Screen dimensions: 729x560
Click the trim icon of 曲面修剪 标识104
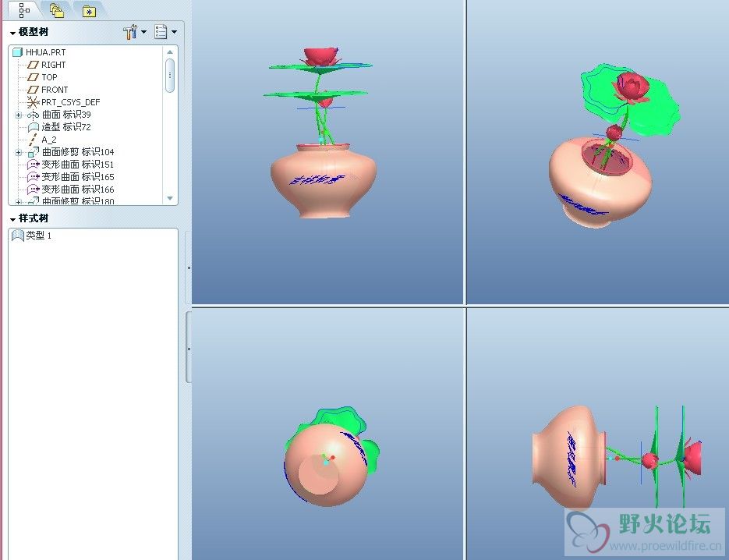tap(33, 151)
